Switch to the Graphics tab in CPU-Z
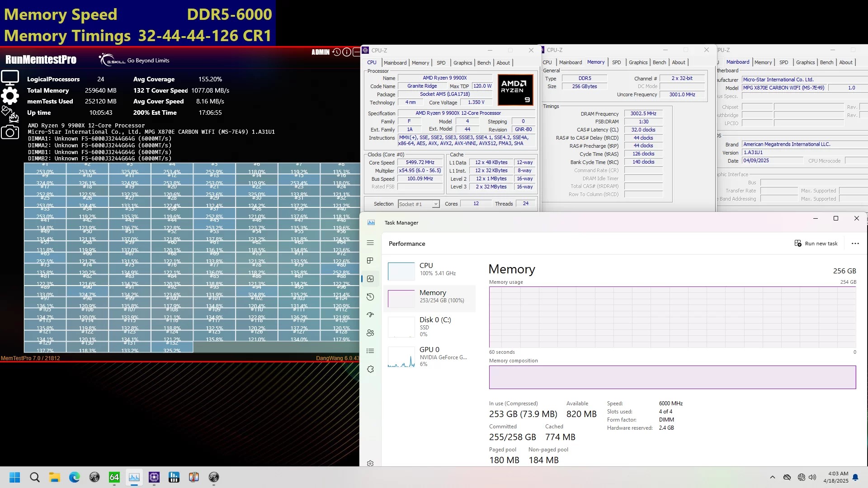868x488 pixels. 462,63
